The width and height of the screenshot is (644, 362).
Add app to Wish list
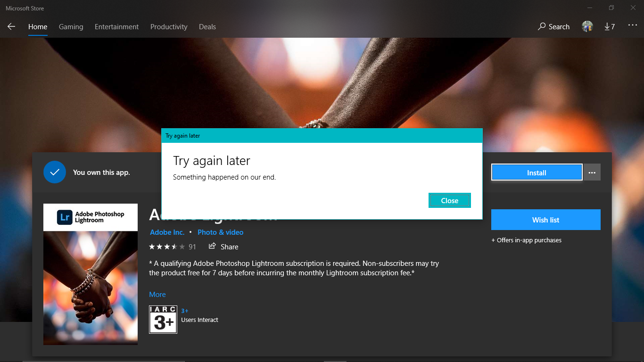click(x=546, y=220)
